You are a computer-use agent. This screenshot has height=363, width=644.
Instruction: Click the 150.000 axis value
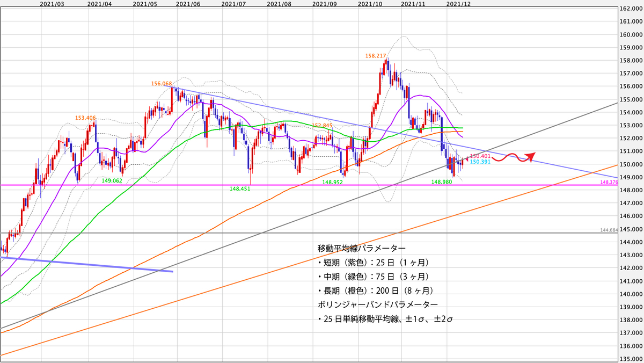click(x=631, y=164)
